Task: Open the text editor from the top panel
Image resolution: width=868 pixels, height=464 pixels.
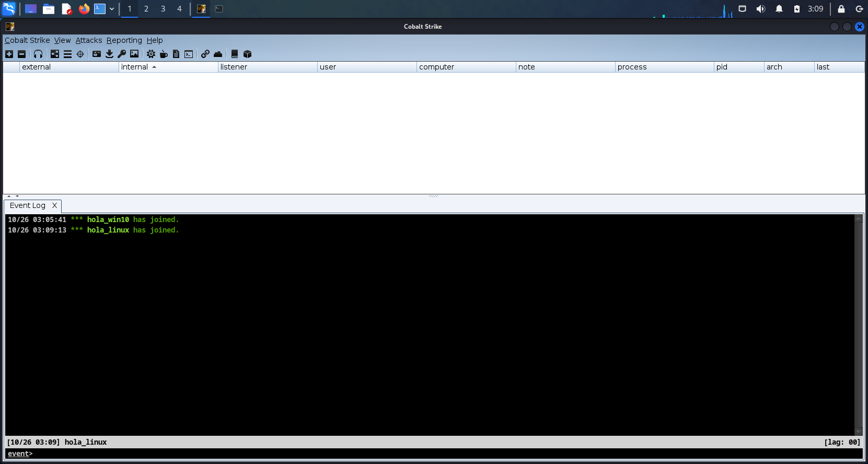Action: pyautogui.click(x=66, y=9)
